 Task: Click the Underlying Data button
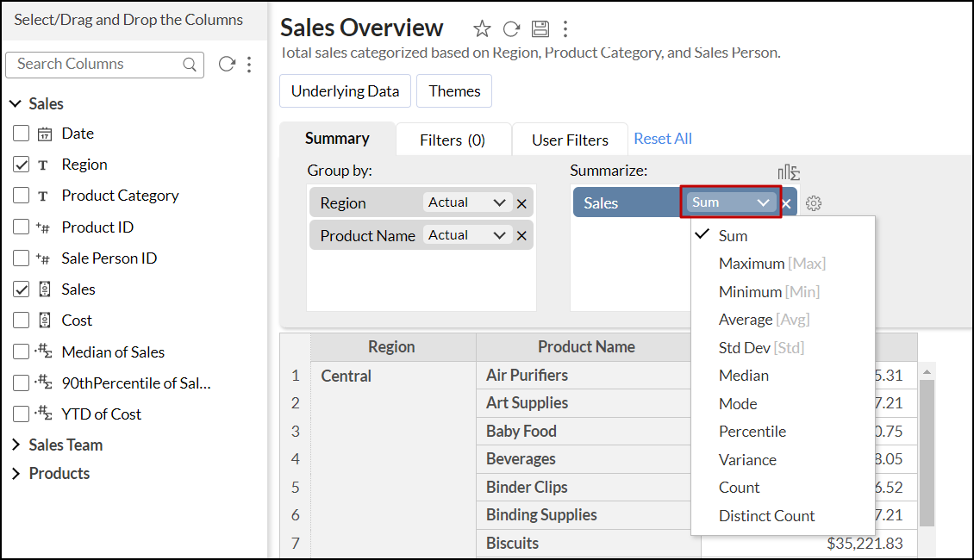coord(345,91)
